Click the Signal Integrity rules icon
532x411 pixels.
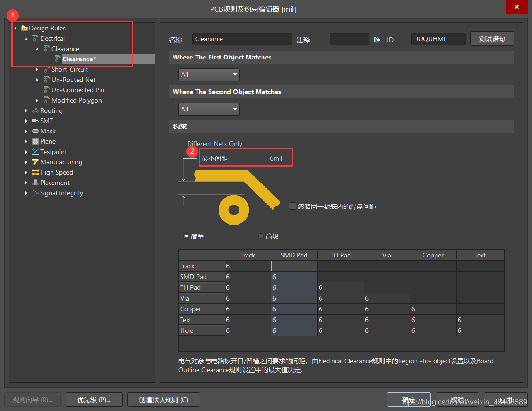(36, 193)
